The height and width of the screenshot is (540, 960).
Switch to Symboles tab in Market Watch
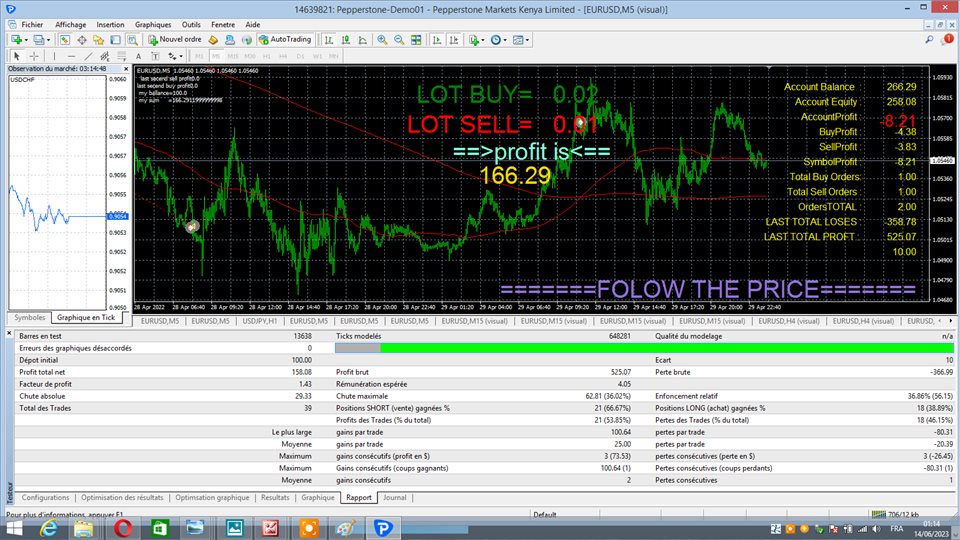(x=29, y=318)
